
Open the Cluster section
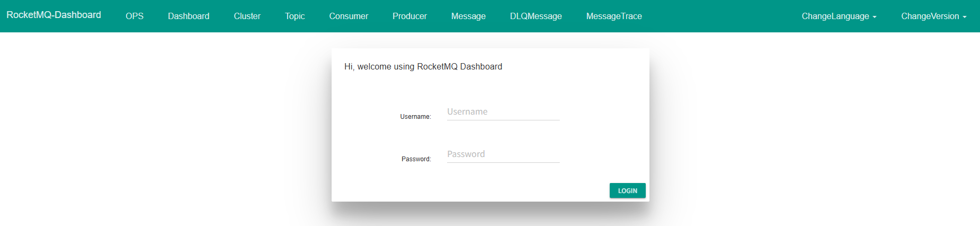(x=247, y=16)
